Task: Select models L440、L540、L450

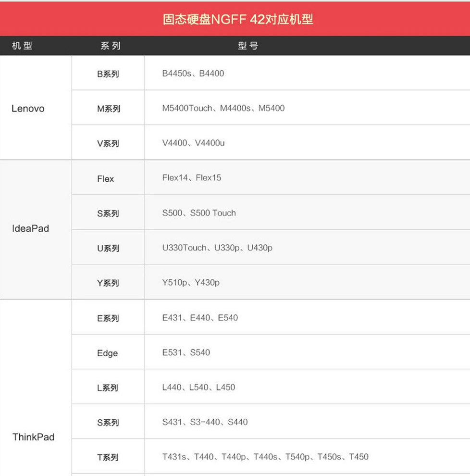Action: pos(198,387)
